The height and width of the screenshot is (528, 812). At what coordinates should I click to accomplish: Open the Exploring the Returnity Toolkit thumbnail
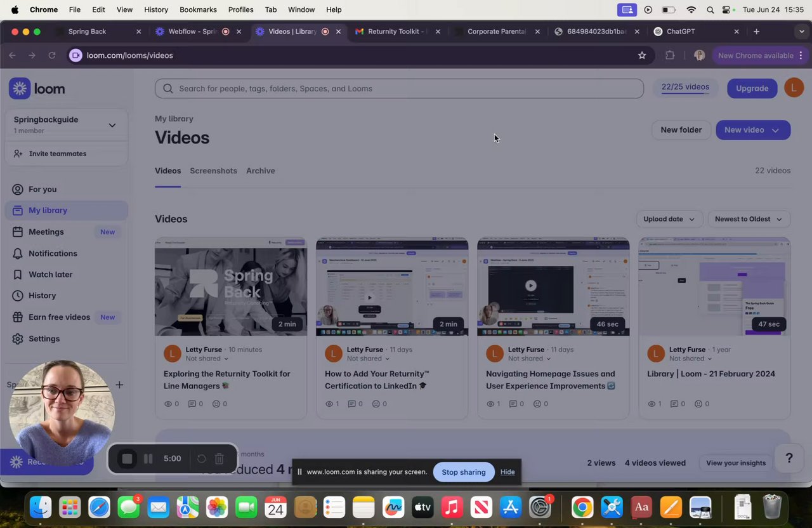click(x=231, y=286)
